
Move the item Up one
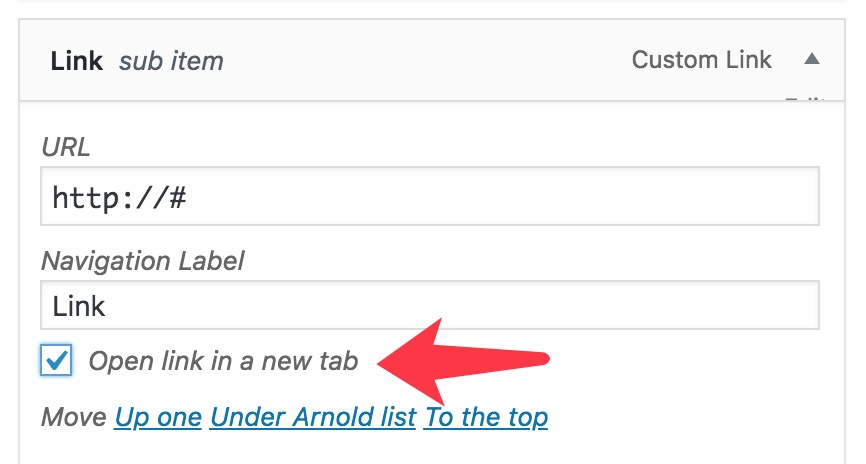click(158, 416)
